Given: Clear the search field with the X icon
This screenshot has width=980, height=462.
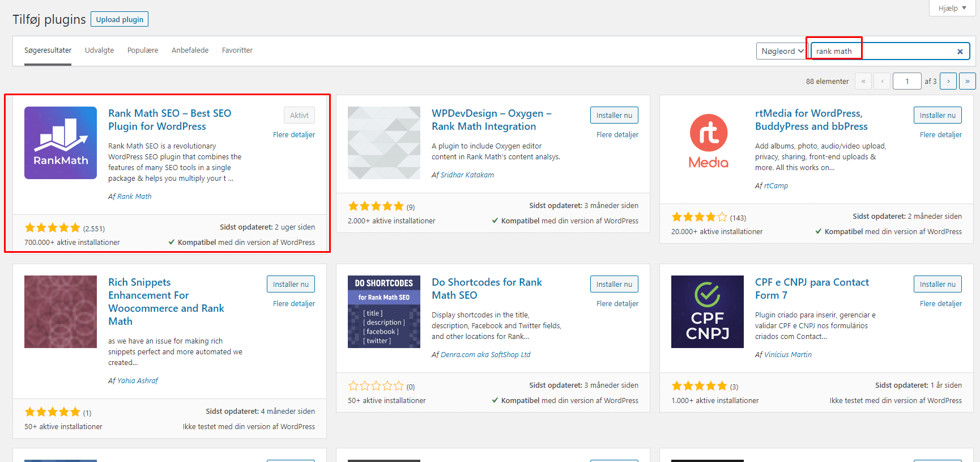Looking at the screenshot, I should [960, 52].
